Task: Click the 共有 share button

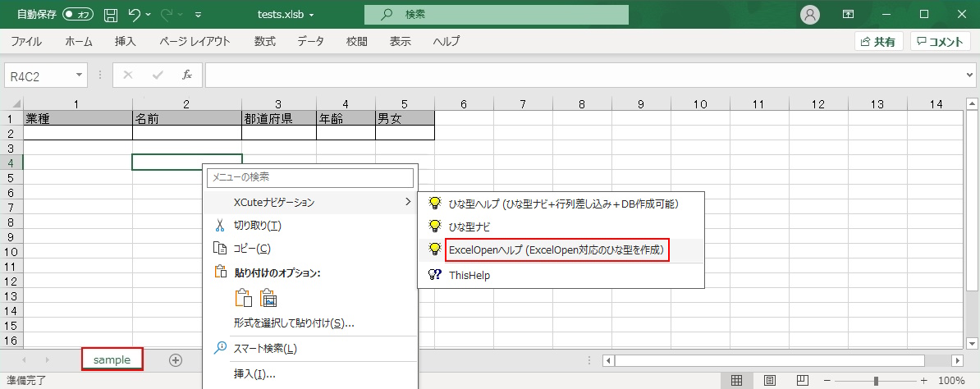Action: [x=879, y=42]
